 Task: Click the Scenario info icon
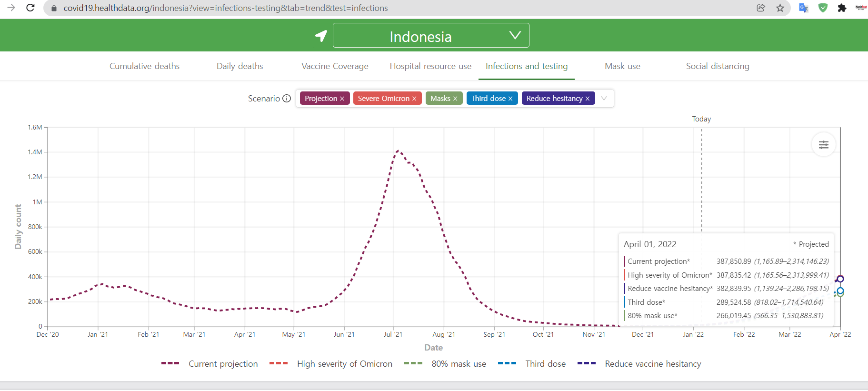(287, 99)
